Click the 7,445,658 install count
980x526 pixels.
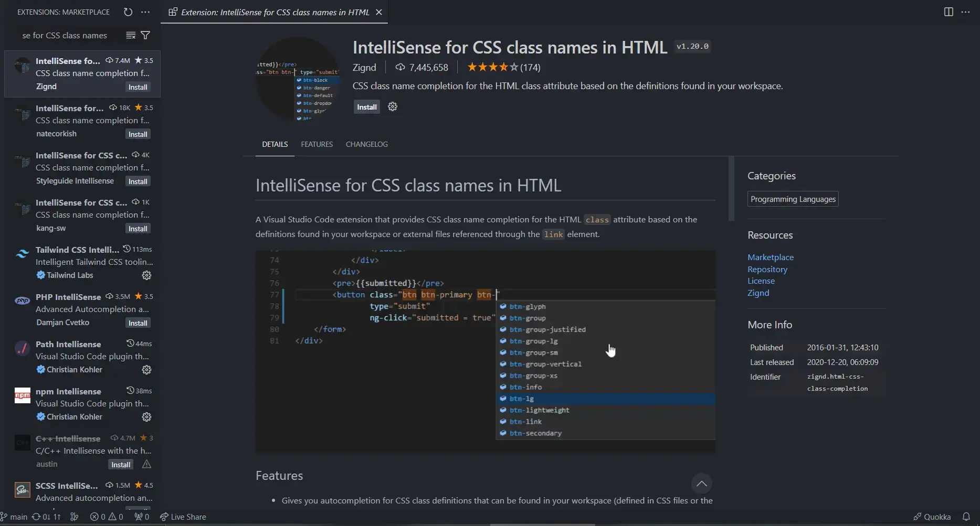point(423,67)
